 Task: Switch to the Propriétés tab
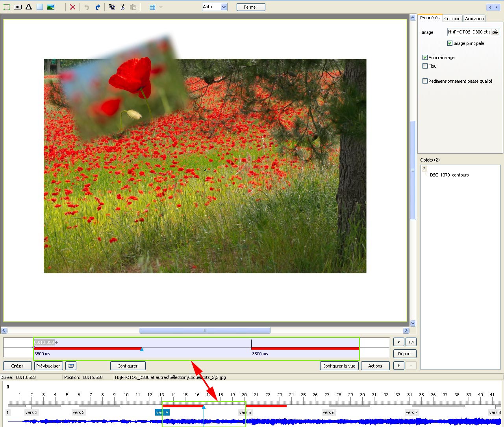point(430,18)
